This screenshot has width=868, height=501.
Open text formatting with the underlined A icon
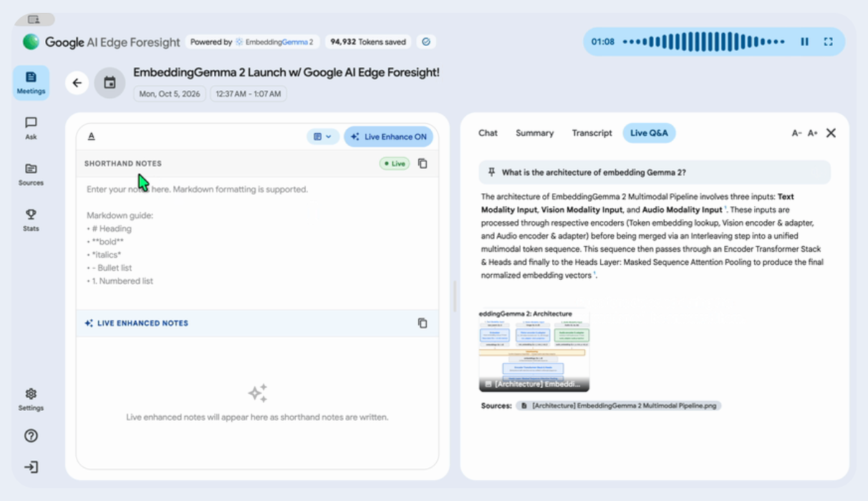[x=92, y=137]
